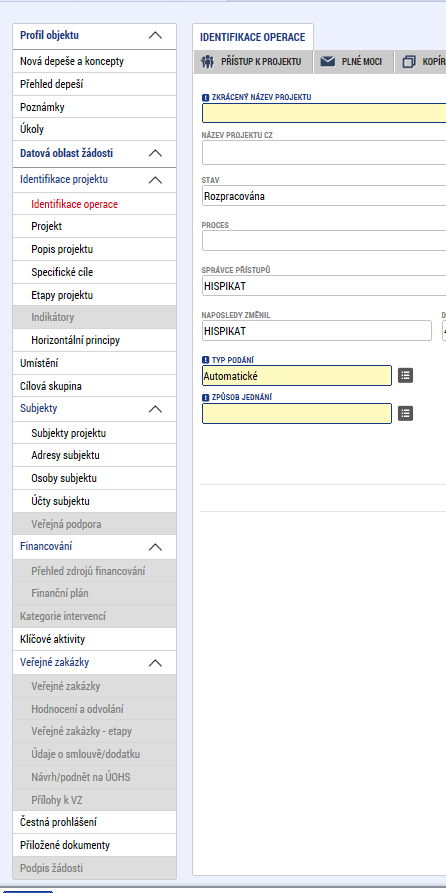Collapse the Profil objektu section

pyautogui.click(x=155, y=35)
